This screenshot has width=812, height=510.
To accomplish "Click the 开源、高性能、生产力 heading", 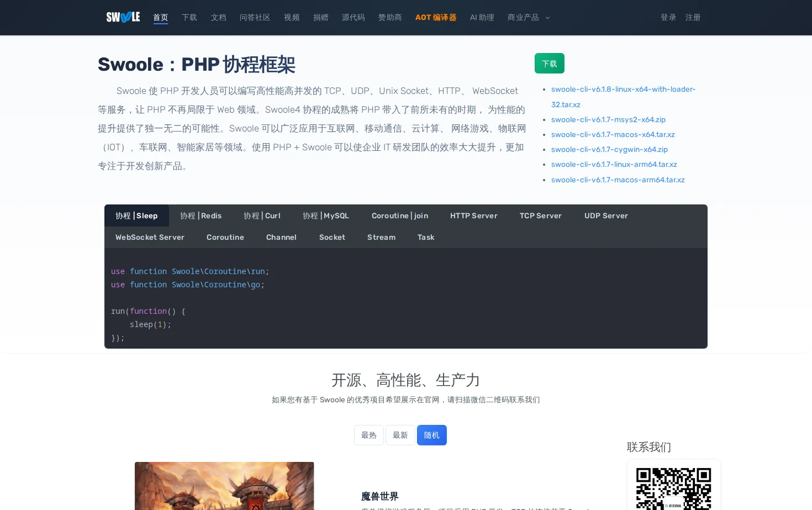I will 406,380.
